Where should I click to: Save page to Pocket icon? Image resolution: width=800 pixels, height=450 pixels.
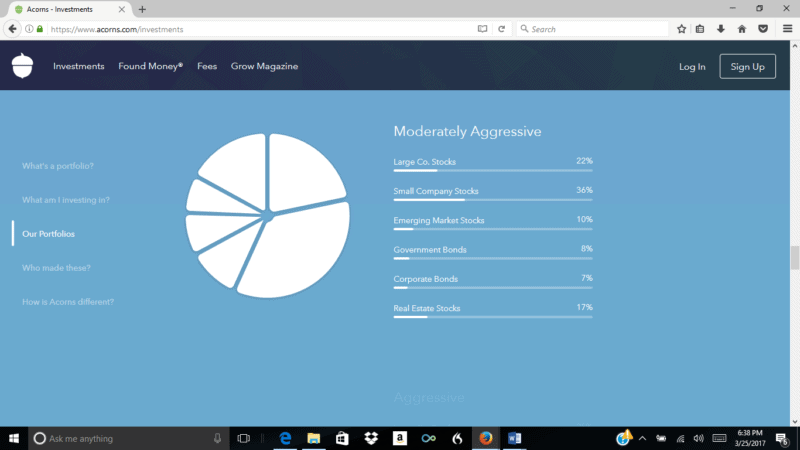pos(763,29)
